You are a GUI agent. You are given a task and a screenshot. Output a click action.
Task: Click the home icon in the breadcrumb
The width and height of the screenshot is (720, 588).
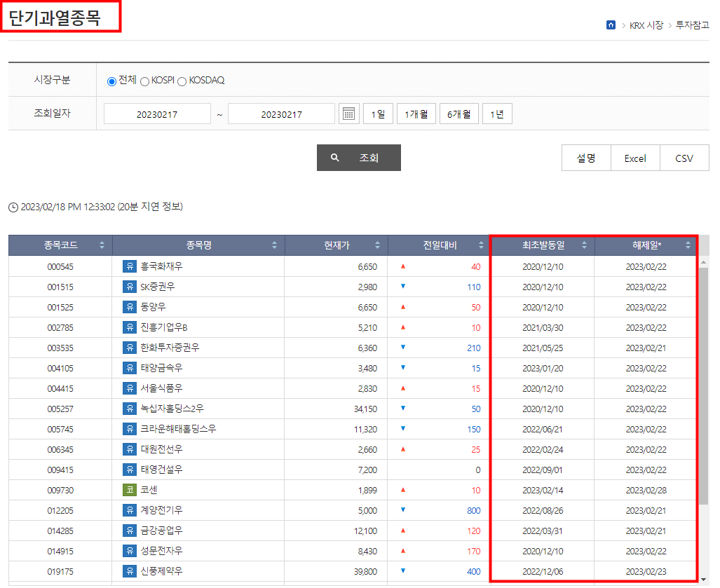point(611,24)
